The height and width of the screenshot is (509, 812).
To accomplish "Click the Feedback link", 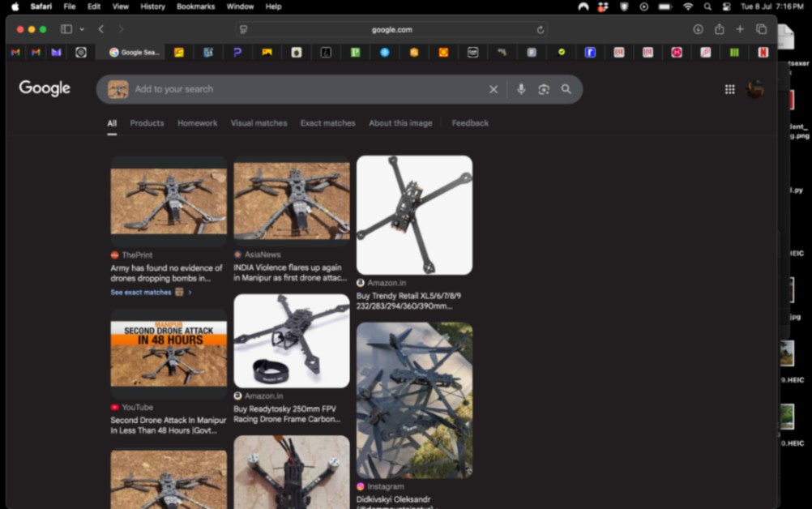I will click(x=470, y=123).
